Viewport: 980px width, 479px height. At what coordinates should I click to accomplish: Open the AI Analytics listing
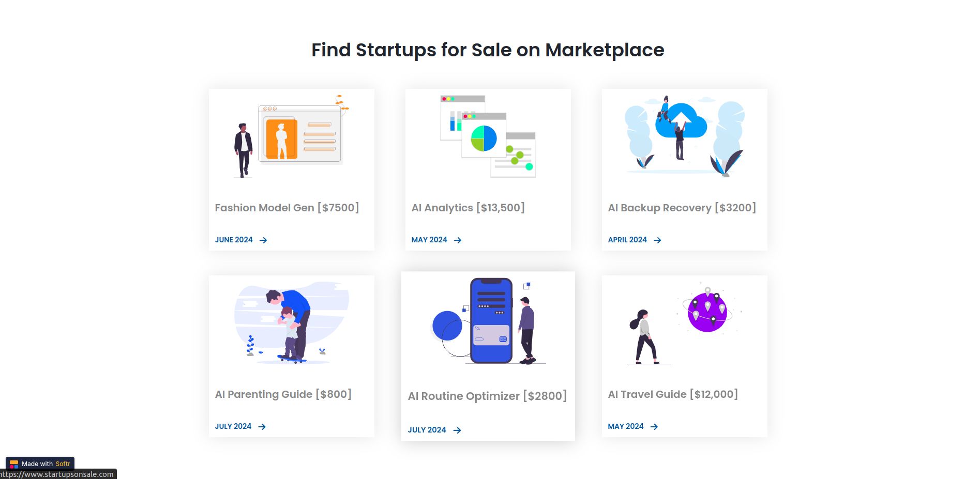point(468,208)
